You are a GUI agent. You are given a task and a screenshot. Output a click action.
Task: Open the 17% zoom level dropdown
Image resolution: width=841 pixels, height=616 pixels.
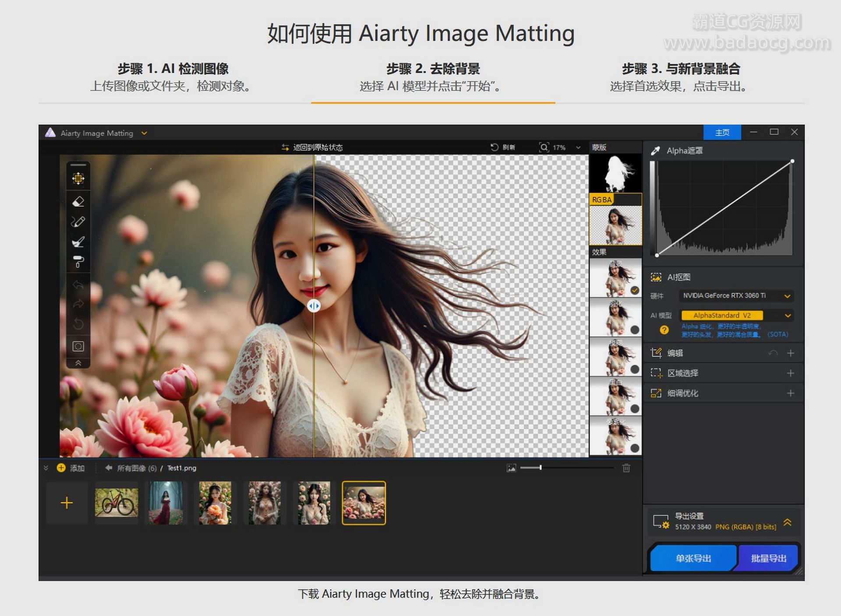click(578, 148)
